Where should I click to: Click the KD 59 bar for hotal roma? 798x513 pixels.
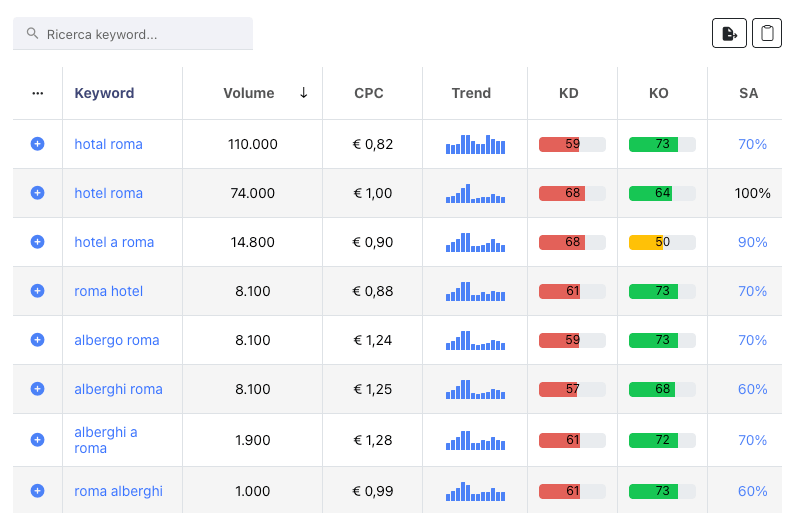(572, 144)
